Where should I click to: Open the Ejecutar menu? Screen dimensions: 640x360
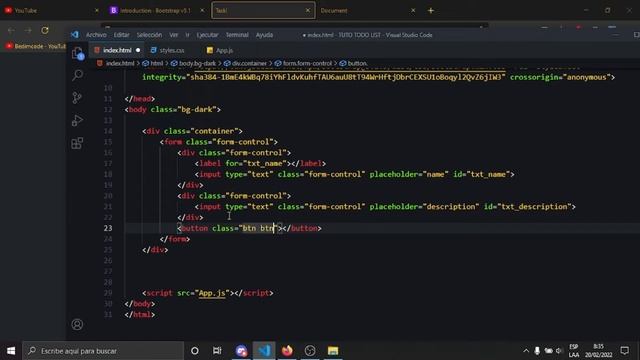click(207, 35)
